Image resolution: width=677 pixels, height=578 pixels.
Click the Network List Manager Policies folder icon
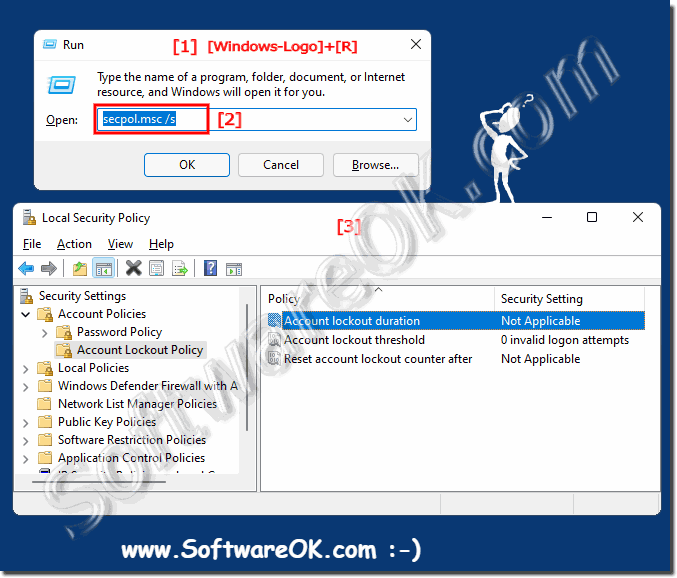(45, 404)
